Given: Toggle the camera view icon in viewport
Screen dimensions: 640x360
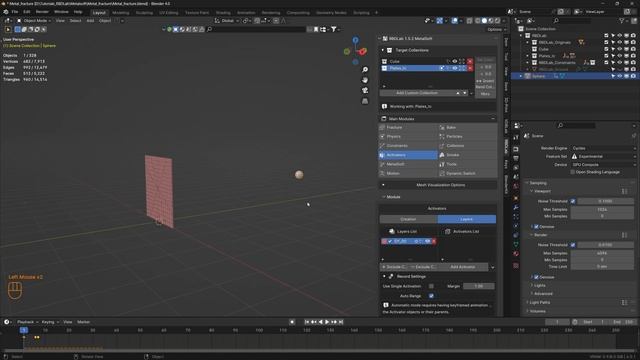Looking at the screenshot, I should (x=365, y=90).
